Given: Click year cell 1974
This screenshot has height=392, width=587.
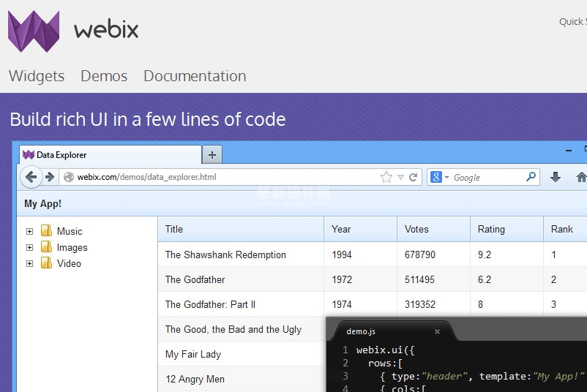Looking at the screenshot, I should click(360, 304).
